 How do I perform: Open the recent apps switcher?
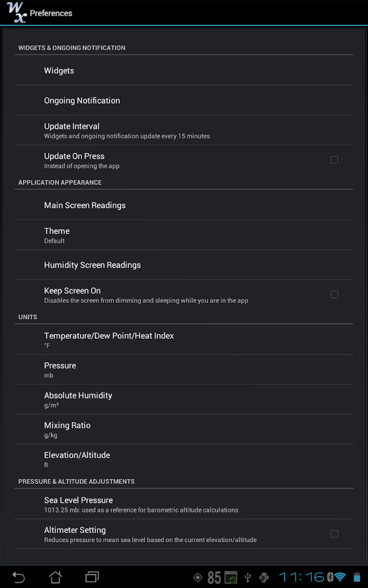pyautogui.click(x=92, y=577)
